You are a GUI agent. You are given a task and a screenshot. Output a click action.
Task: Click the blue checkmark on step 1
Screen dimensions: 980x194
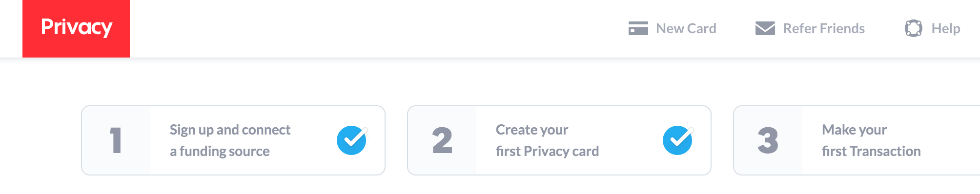352,140
